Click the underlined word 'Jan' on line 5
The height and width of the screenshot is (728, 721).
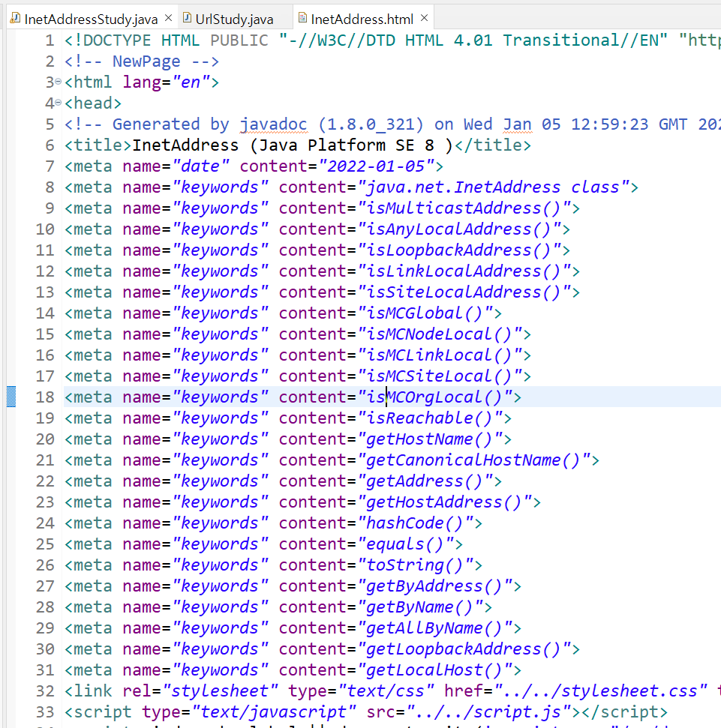point(517,124)
